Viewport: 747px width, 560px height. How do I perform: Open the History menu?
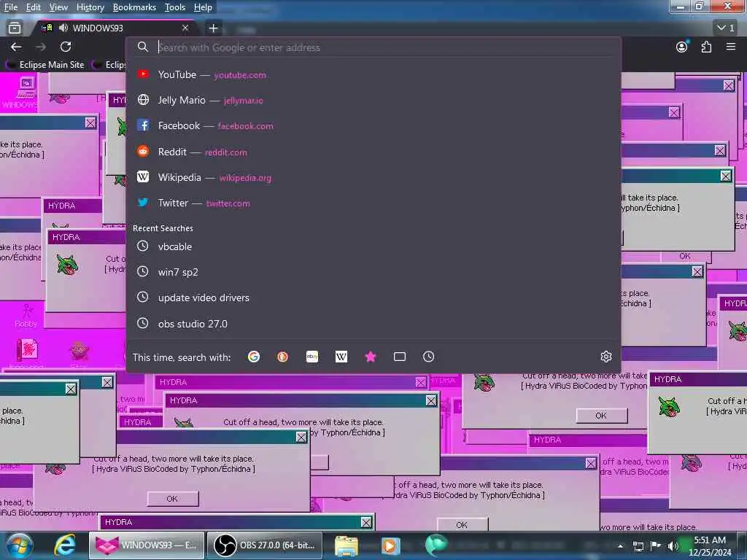(90, 7)
